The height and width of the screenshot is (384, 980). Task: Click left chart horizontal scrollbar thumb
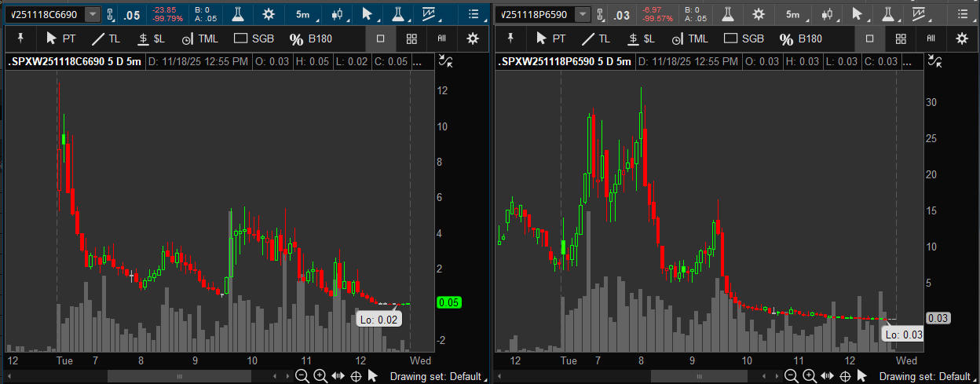pyautogui.click(x=179, y=377)
